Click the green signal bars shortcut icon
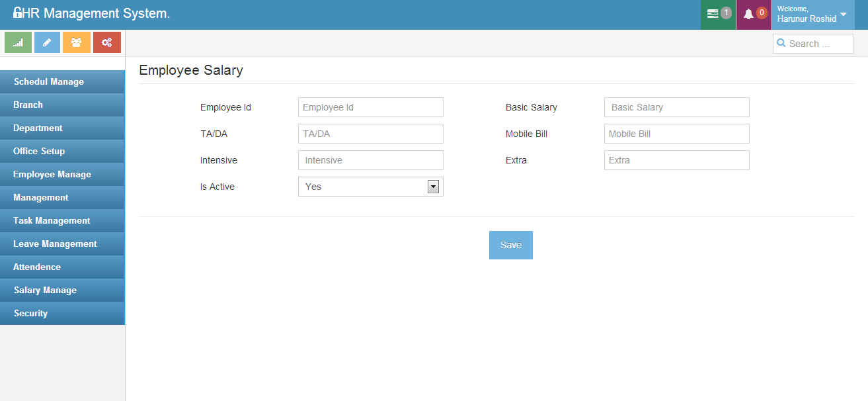 point(19,42)
